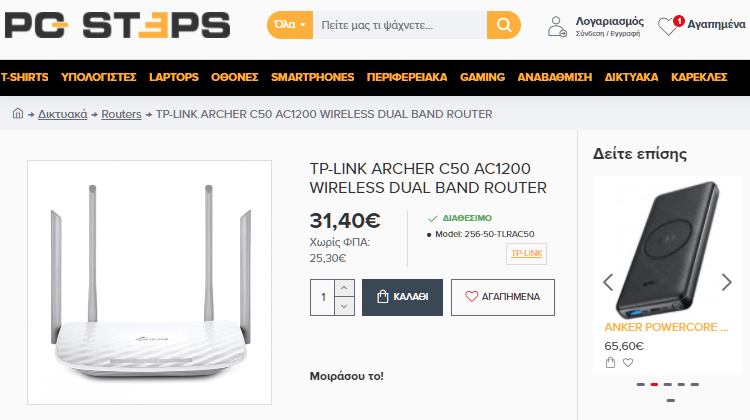This screenshot has height=420, width=750.
Task: Show next product in Δείτε επίσης carousel
Action: [727, 282]
